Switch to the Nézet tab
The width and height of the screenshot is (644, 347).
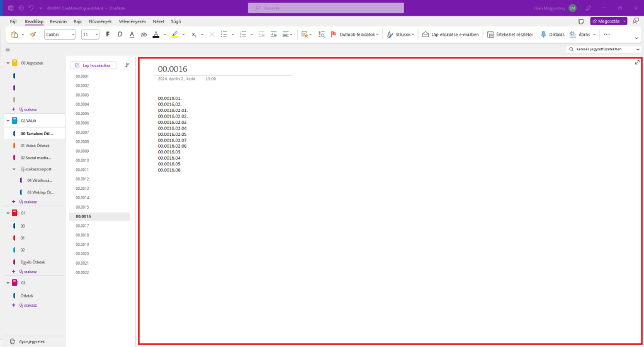(159, 21)
